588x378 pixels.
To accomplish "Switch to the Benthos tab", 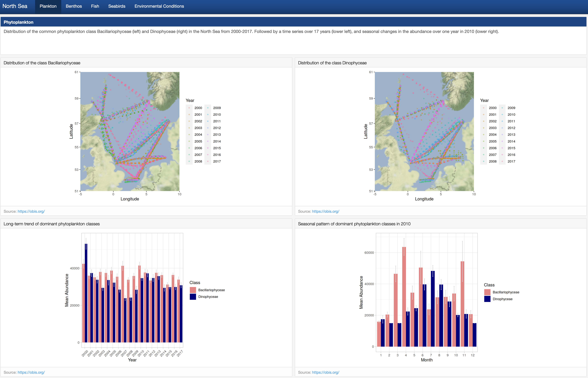I will 73,6.
